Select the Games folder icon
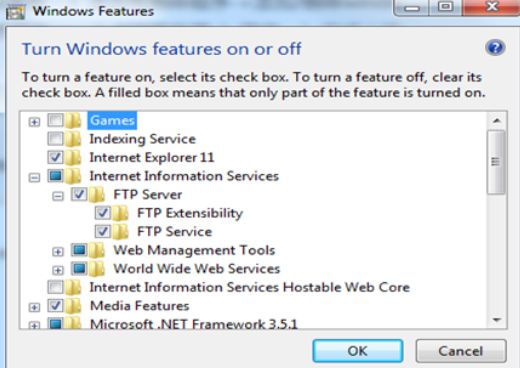 click(73, 120)
